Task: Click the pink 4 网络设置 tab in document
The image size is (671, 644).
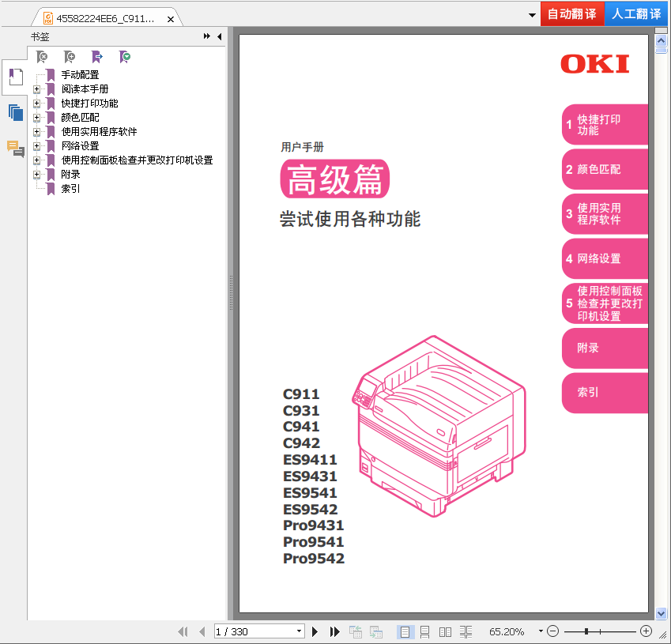Action: [x=605, y=259]
